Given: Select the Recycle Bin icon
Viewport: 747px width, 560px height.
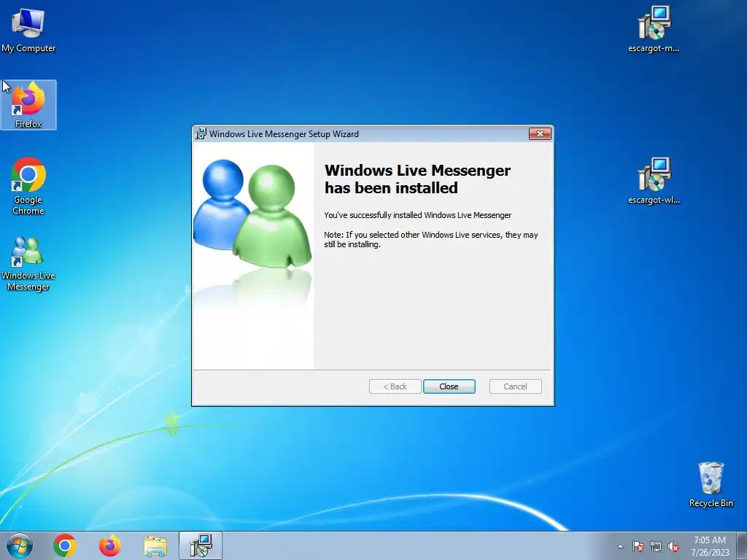Looking at the screenshot, I should (x=711, y=484).
